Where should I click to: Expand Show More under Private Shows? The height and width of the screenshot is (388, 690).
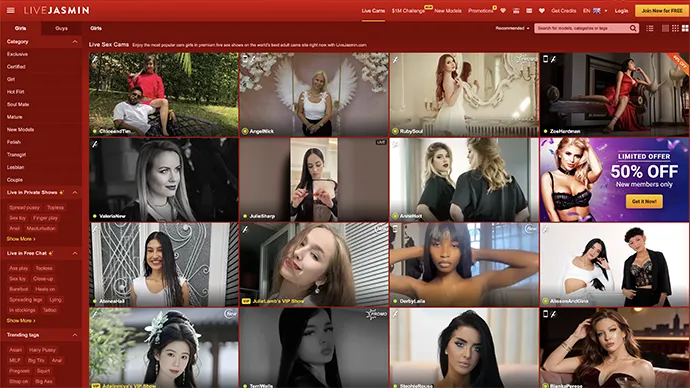(x=21, y=239)
